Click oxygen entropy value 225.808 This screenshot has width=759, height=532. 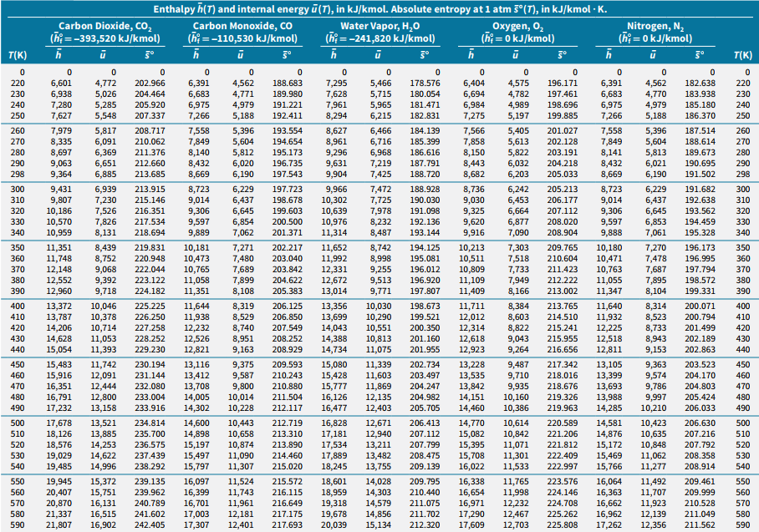coord(563,525)
